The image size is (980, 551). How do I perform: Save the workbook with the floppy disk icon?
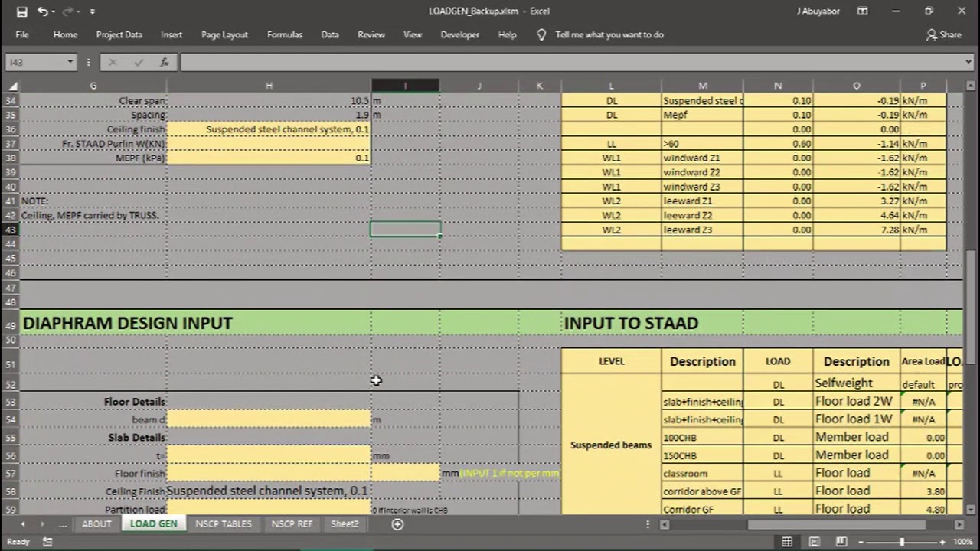tap(21, 11)
